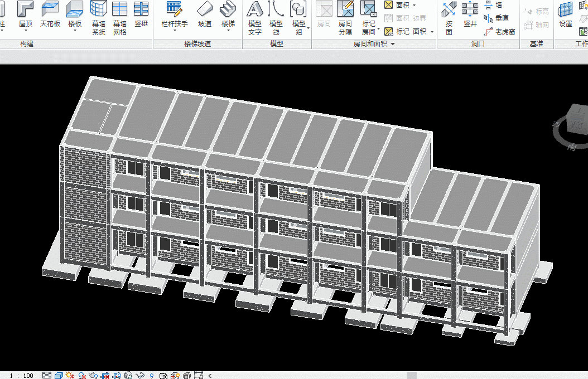This screenshot has height=379, width=588.
Task: Toggle the locked 3D view house icon
Action: pos(128,375)
